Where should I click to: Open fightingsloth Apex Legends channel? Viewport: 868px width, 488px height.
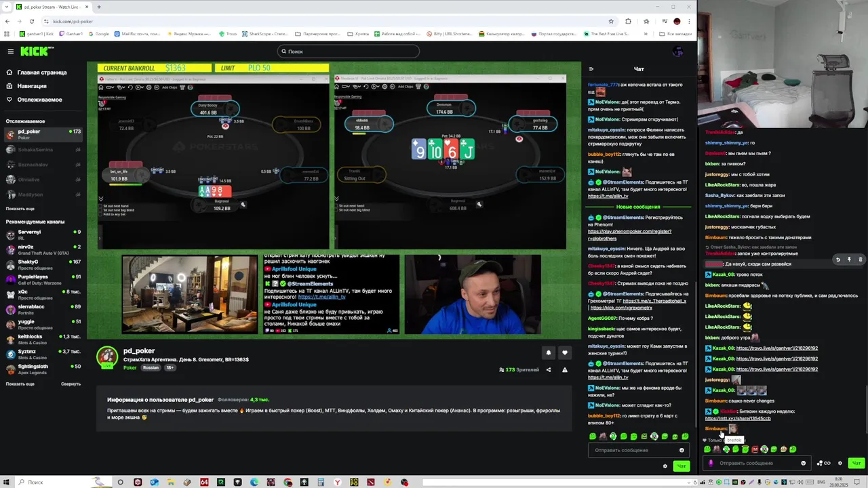coord(43,369)
